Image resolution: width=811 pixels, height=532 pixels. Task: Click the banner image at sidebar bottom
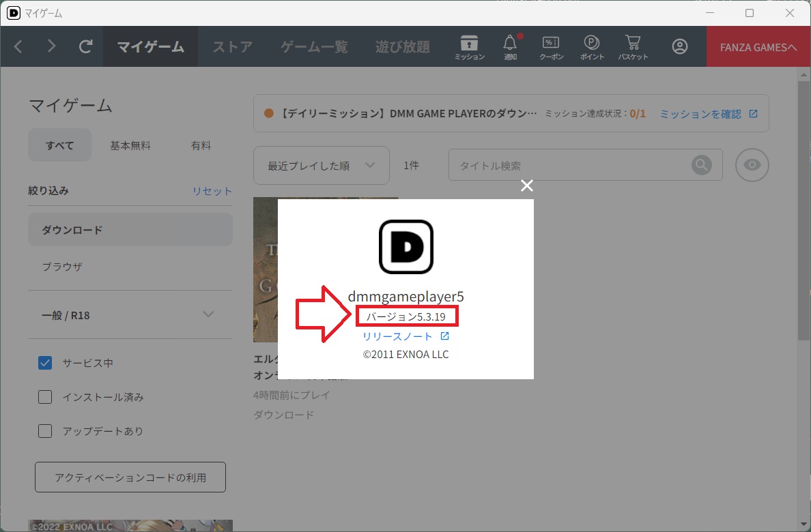click(x=130, y=526)
